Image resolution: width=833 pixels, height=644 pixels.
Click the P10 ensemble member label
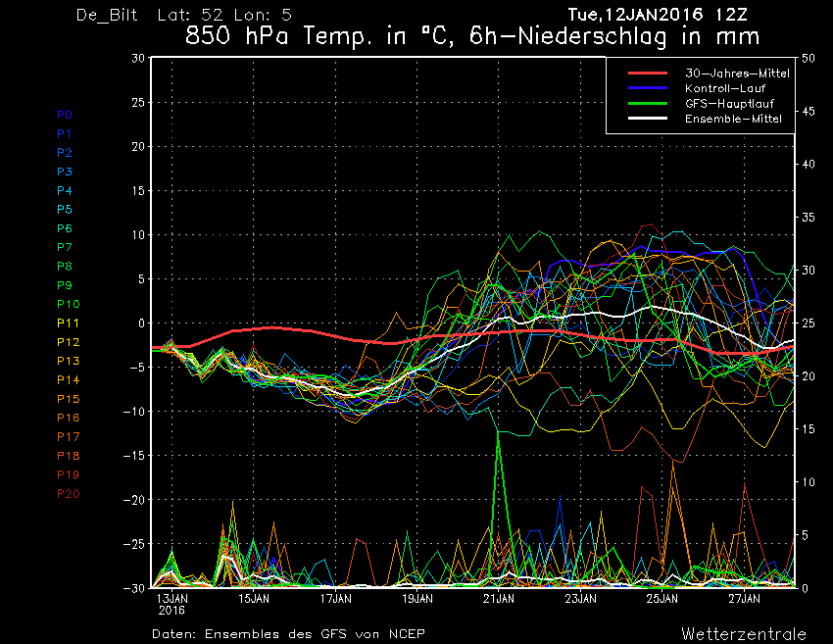(x=68, y=304)
